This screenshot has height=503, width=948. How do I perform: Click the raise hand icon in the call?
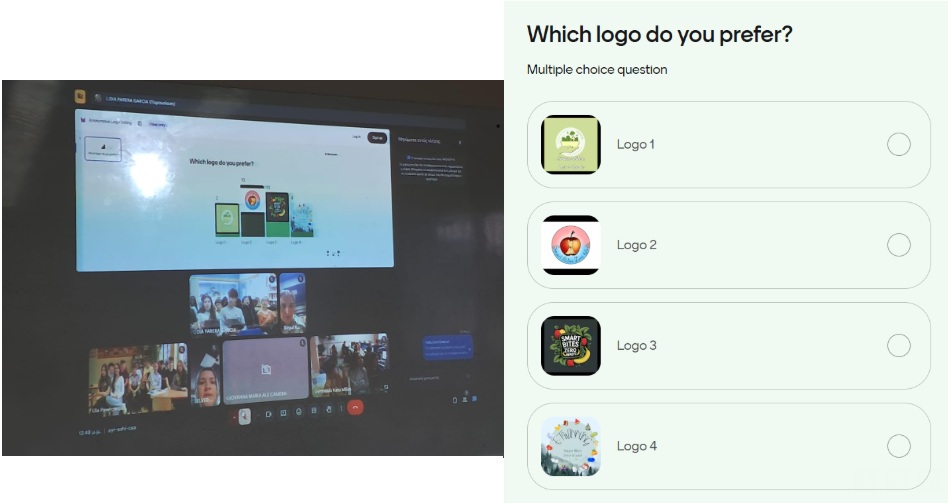[x=328, y=409]
